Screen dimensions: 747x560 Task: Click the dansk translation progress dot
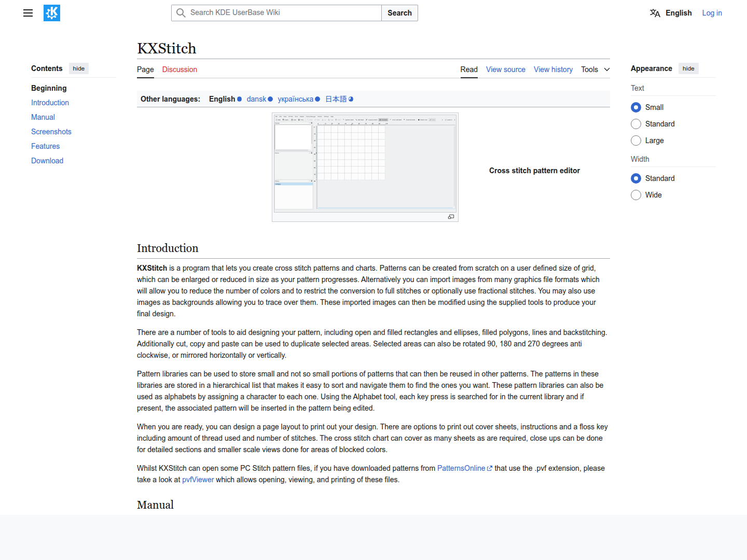(x=270, y=99)
